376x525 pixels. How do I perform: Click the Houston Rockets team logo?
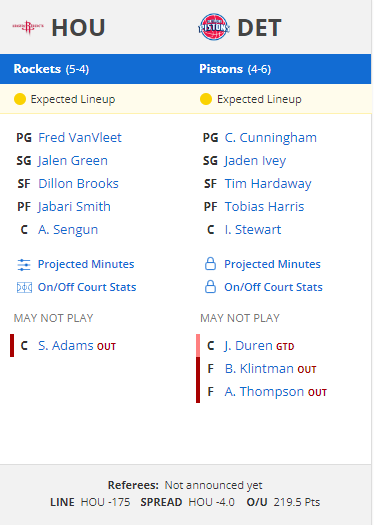28,27
